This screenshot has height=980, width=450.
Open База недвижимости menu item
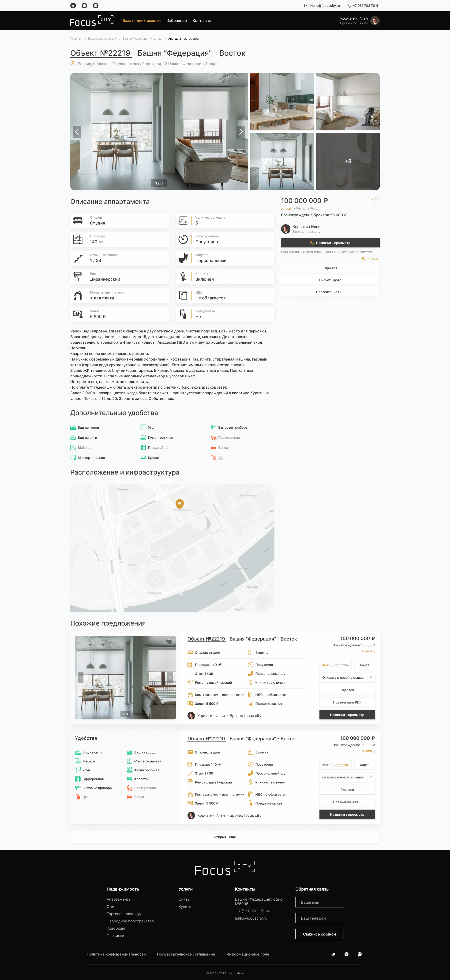(x=141, y=21)
